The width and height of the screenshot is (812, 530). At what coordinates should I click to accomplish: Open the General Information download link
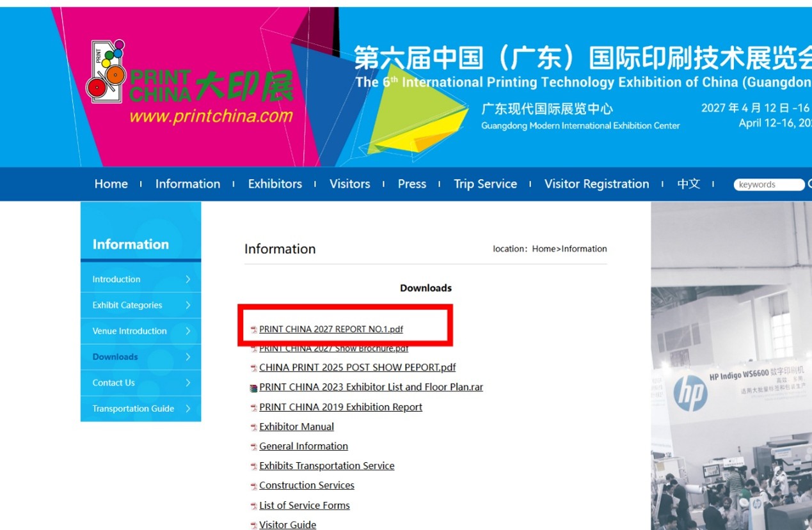pos(304,446)
